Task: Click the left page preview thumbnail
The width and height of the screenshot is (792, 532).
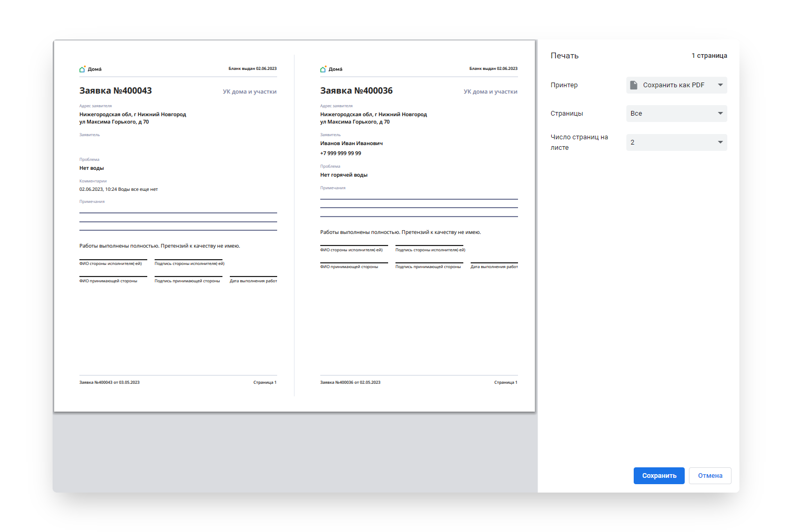Action: click(x=178, y=226)
